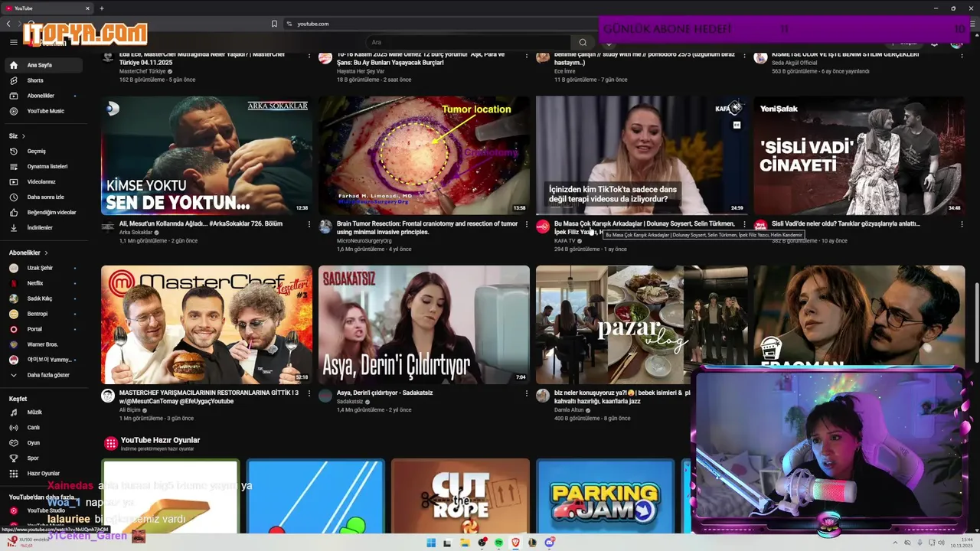Open the new tab plus button
The width and height of the screenshot is (980, 551).
tap(101, 8)
